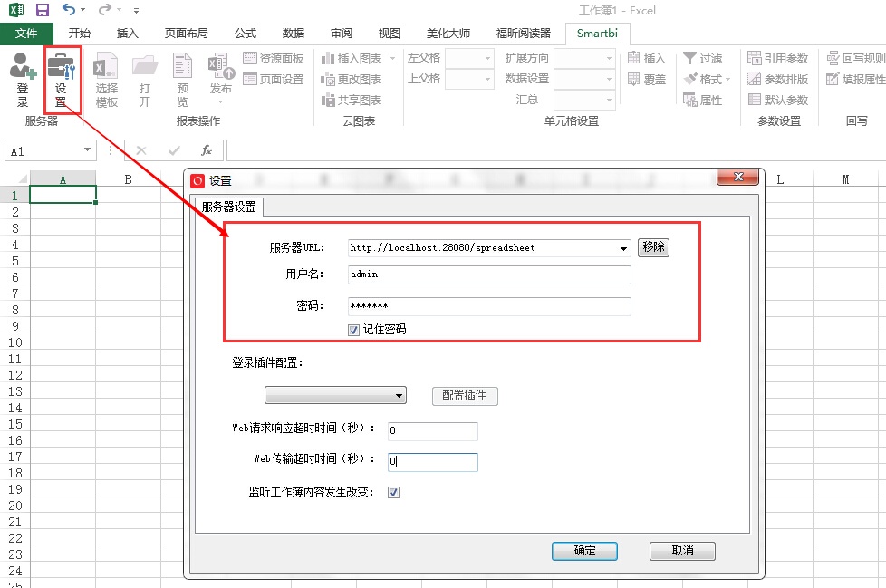Image resolution: width=886 pixels, height=588 pixels.
Task: Toggle the 记住密码 checkbox
Action: 353,330
